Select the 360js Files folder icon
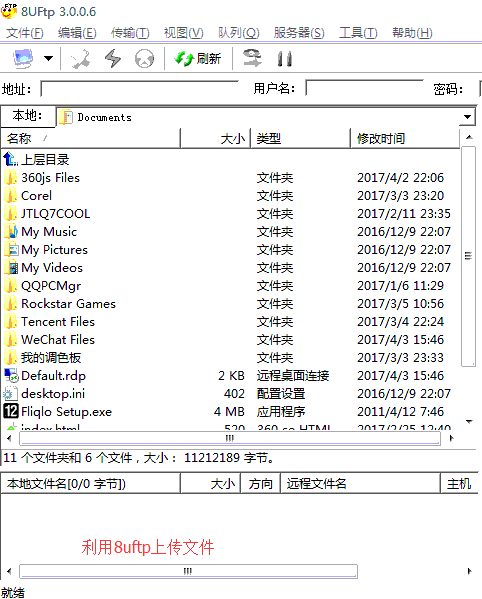 click(11, 178)
